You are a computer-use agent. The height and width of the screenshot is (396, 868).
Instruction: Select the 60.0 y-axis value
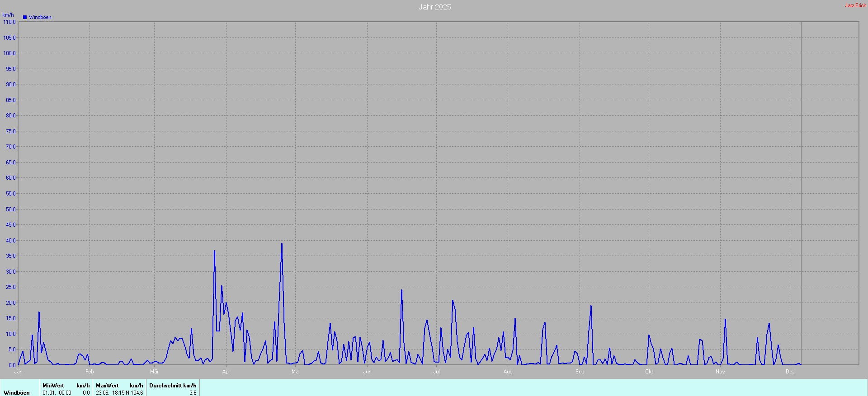[11, 178]
